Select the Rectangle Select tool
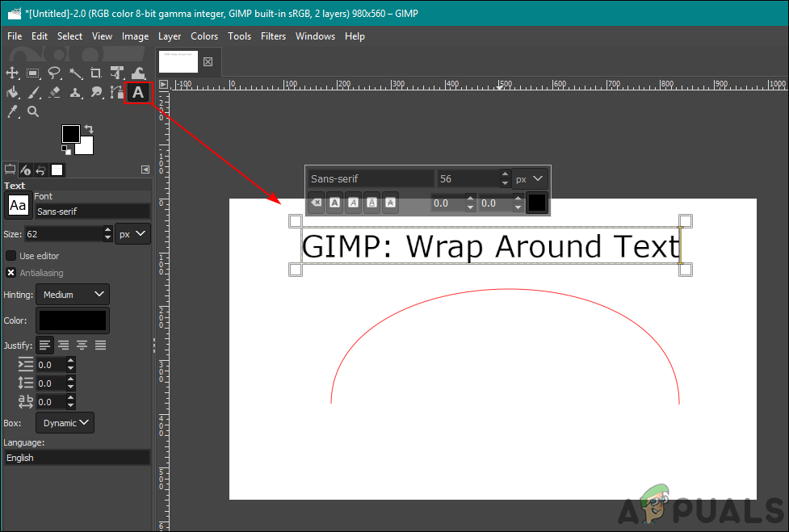789x532 pixels. tap(33, 73)
